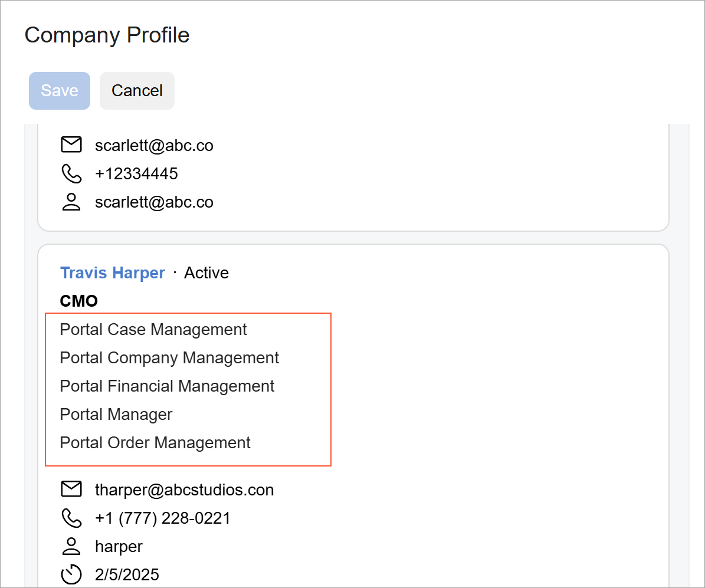Select the Portal Order Management role text
Screen dimensions: 705x588
155,443
